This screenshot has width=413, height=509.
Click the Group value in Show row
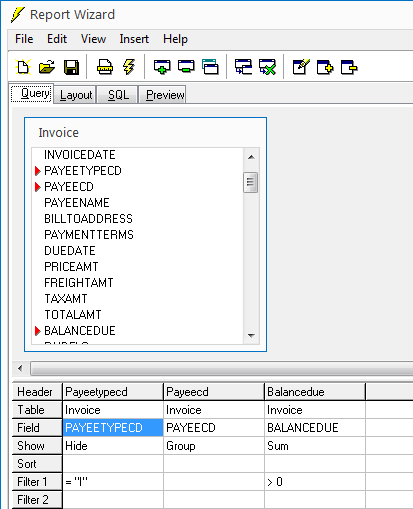(x=214, y=446)
